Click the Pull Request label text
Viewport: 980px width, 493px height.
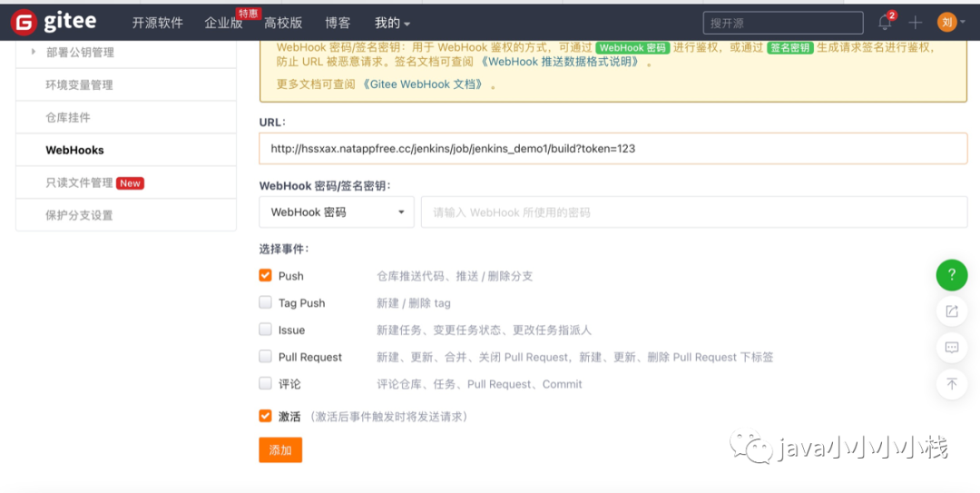[310, 357]
